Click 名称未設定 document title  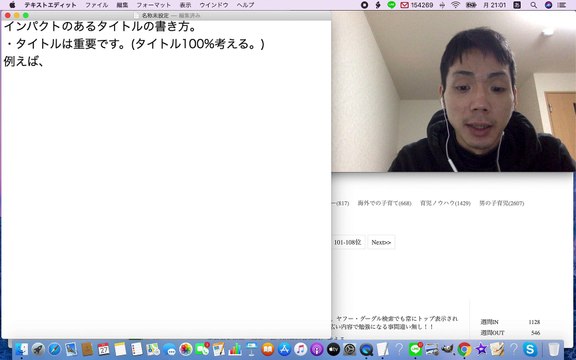tap(155, 16)
